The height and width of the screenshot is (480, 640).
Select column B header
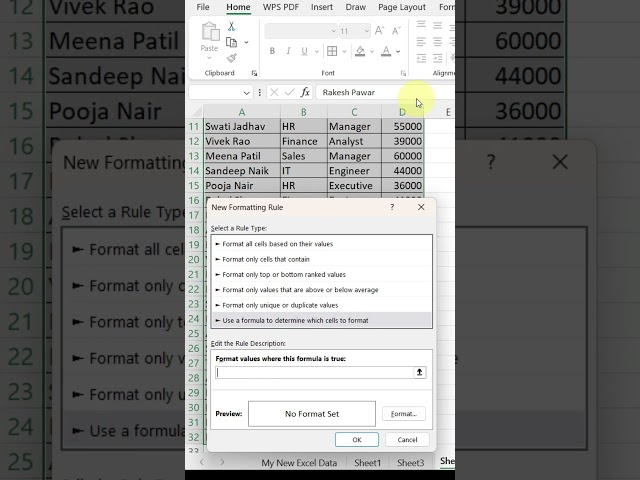point(304,112)
